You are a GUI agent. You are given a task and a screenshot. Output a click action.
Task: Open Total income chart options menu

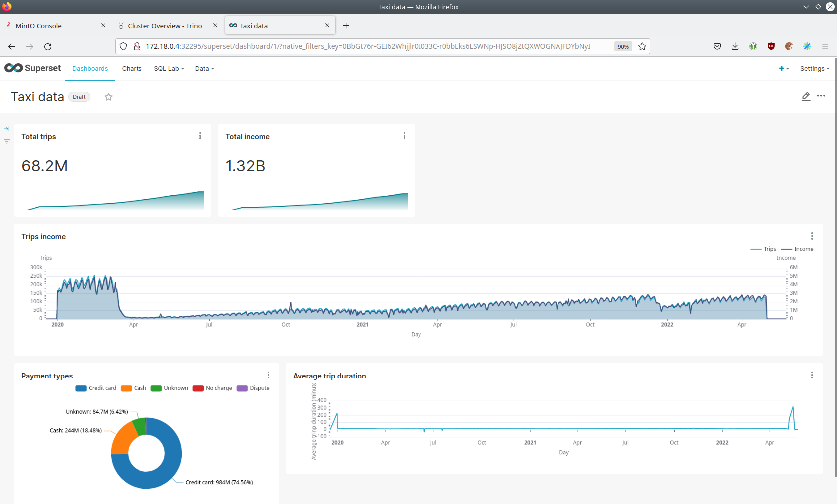[x=404, y=136]
